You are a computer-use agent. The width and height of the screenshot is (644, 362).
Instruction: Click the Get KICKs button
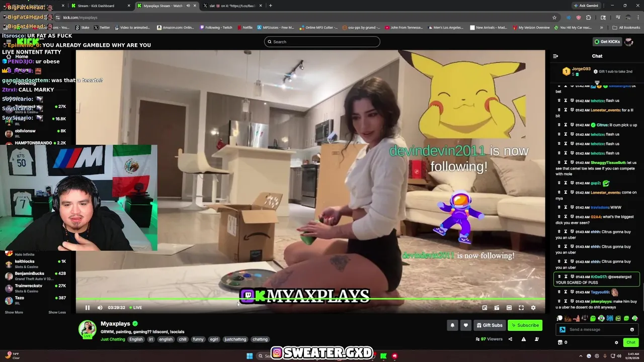[607, 42]
